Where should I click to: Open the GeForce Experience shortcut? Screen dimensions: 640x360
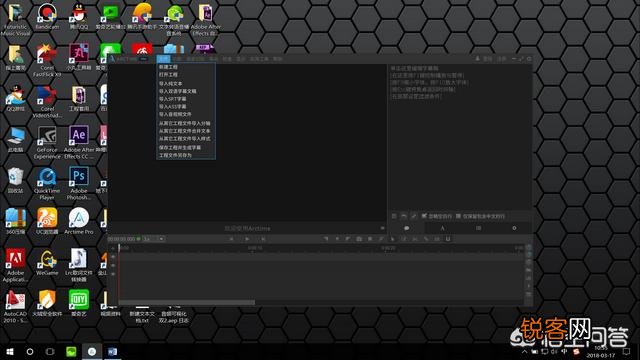click(47, 142)
